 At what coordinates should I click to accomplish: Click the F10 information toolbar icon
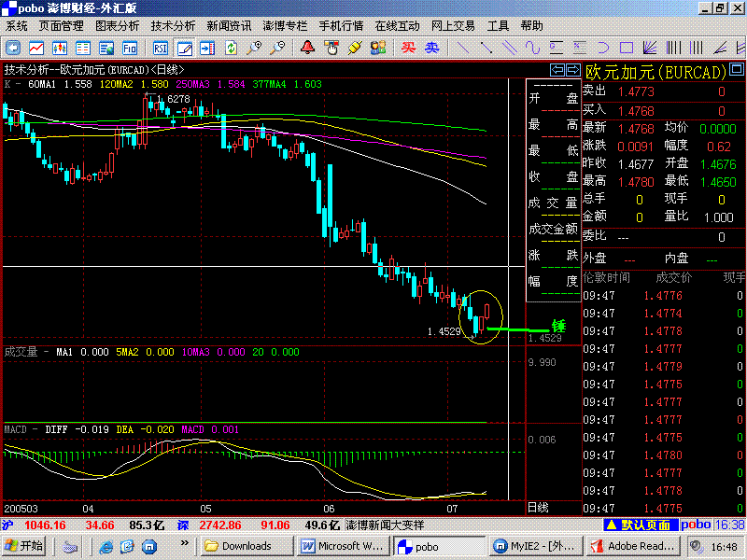(x=130, y=49)
